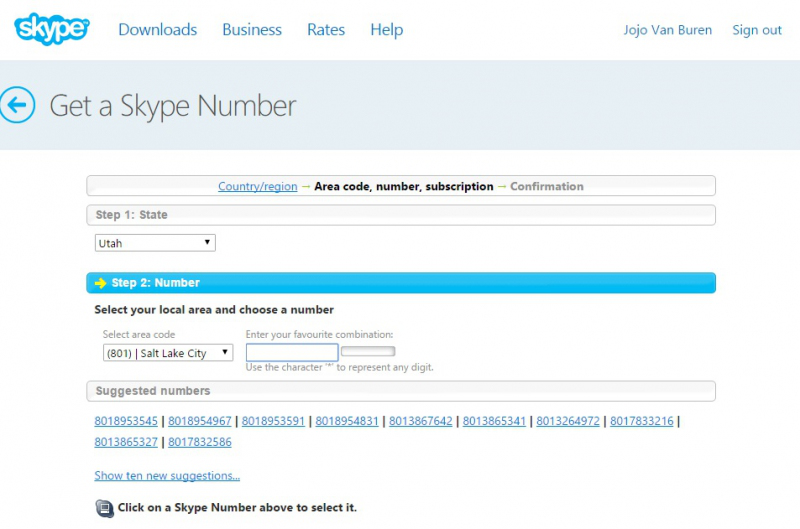
Task: Open the (801) Salt Lake City area code dropdown
Action: pos(168,353)
